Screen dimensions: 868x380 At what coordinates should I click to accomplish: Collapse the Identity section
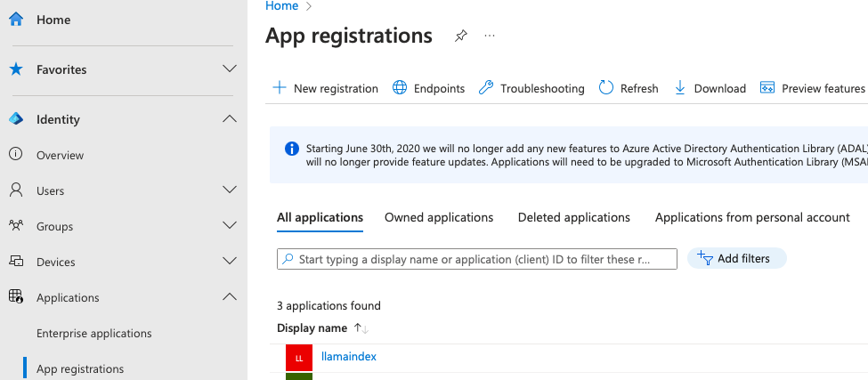pyautogui.click(x=229, y=119)
